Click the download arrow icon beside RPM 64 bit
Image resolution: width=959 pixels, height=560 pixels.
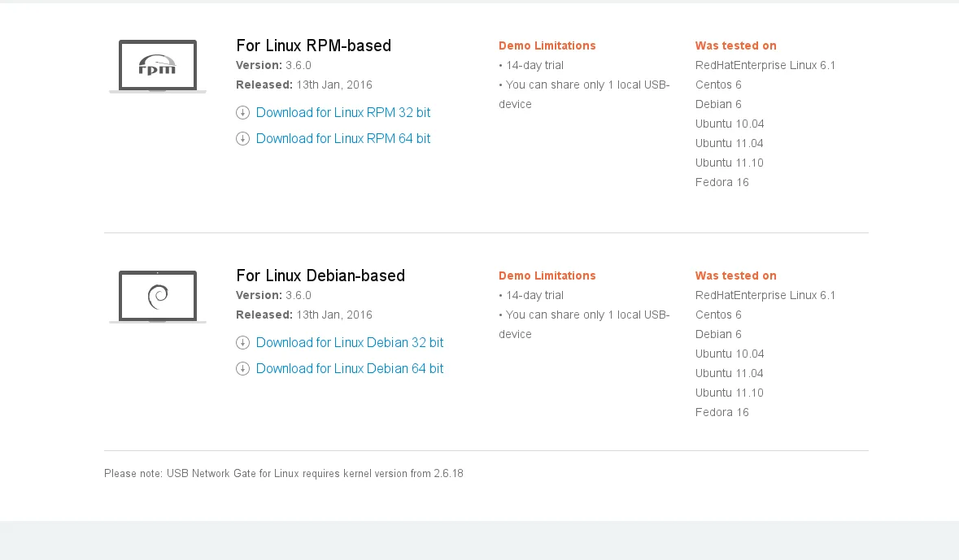tap(242, 139)
